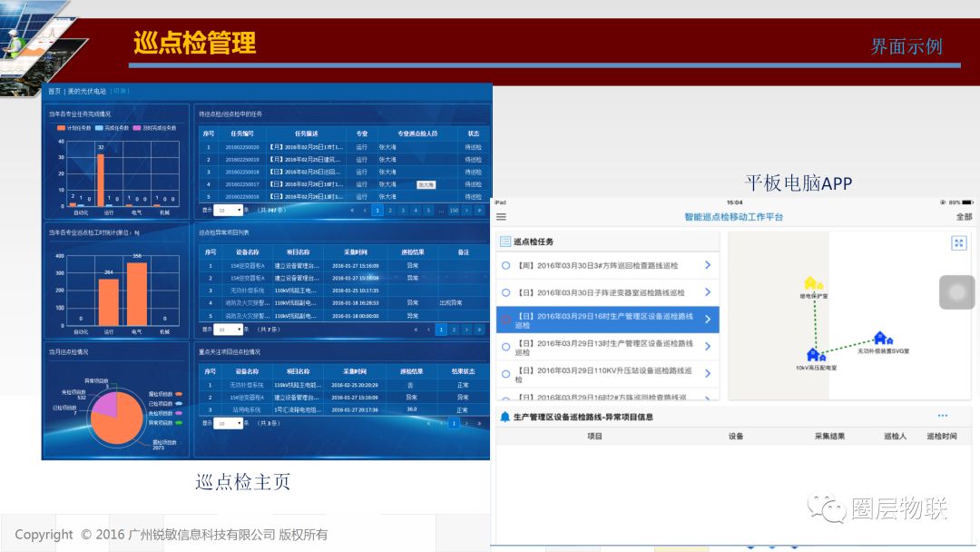Toggle 完成任务数 blue legend swatch
The height and width of the screenshot is (552, 980).
(x=99, y=127)
